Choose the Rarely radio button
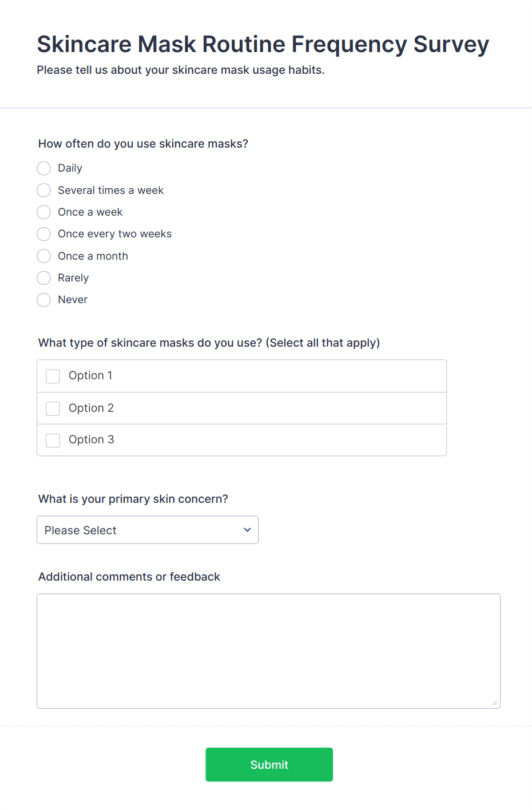The width and height of the screenshot is (532, 810). 44,278
